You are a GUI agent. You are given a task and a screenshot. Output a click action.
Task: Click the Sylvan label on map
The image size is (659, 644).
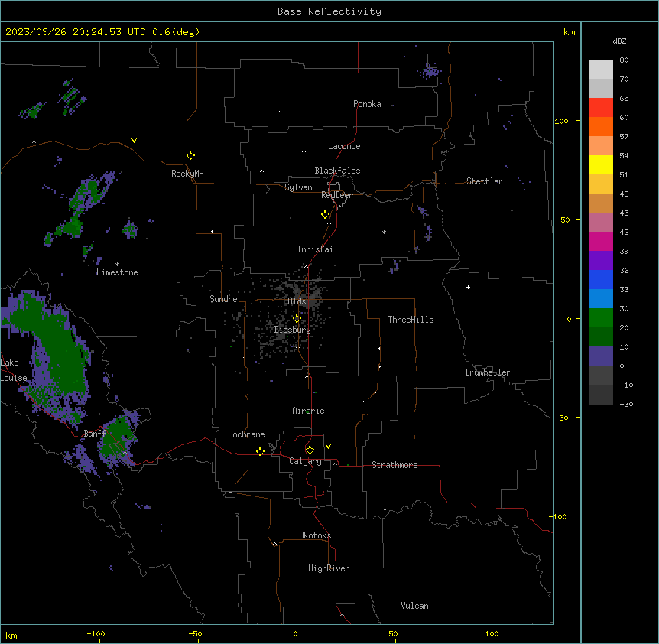tap(298, 187)
